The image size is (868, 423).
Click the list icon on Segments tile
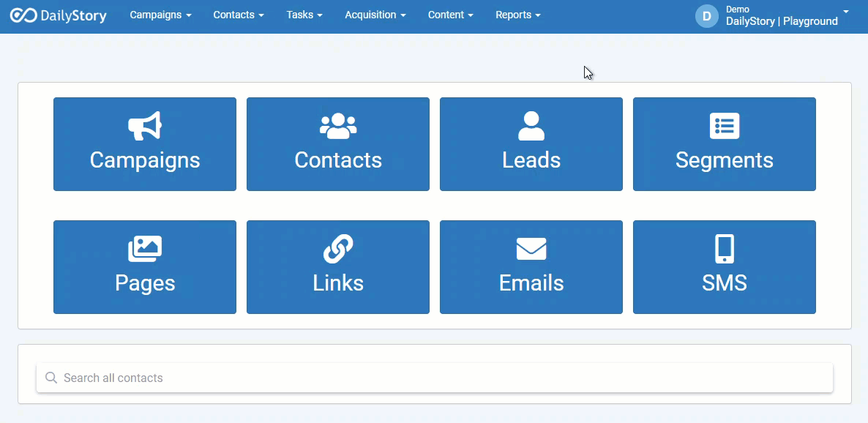click(x=724, y=126)
